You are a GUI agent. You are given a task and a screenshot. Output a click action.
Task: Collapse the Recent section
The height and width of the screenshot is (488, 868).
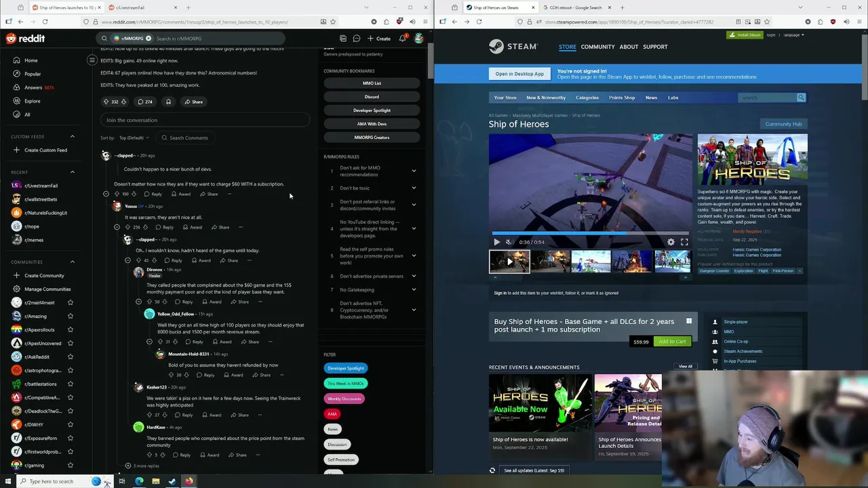[x=73, y=172]
